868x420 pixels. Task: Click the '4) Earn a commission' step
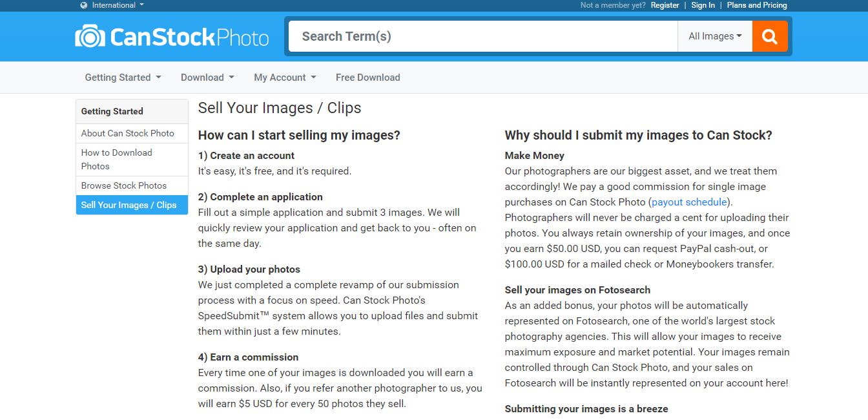coord(248,357)
